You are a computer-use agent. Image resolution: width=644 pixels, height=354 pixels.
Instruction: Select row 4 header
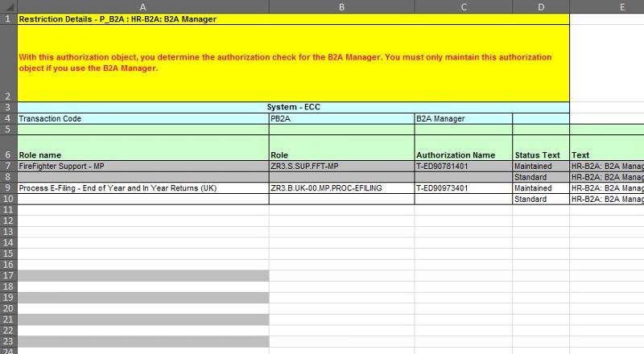(x=8, y=118)
